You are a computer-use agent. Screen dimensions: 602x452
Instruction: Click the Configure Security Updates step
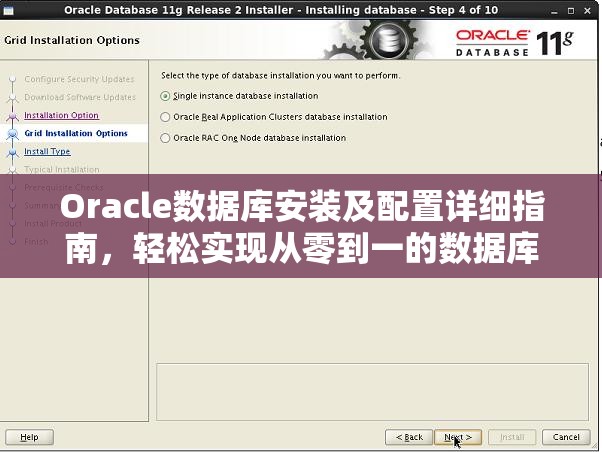[x=79, y=79]
